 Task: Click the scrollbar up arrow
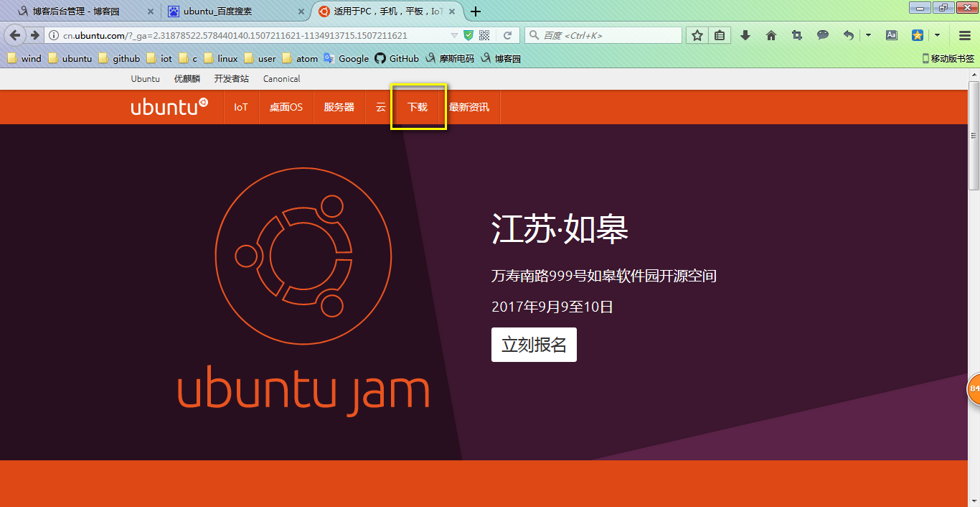point(974,75)
